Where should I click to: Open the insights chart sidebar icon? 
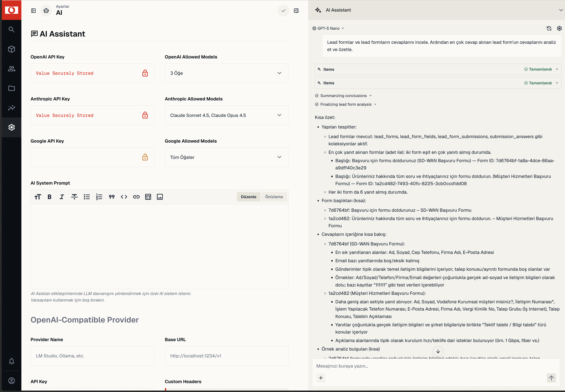tap(12, 108)
